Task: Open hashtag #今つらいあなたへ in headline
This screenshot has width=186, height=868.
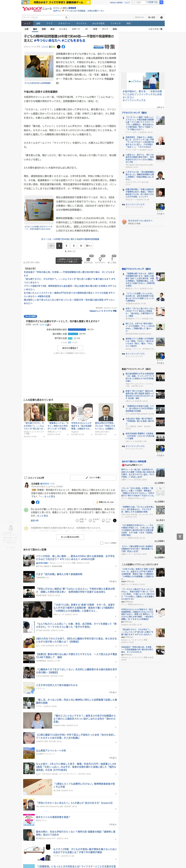Action: tap(47, 41)
